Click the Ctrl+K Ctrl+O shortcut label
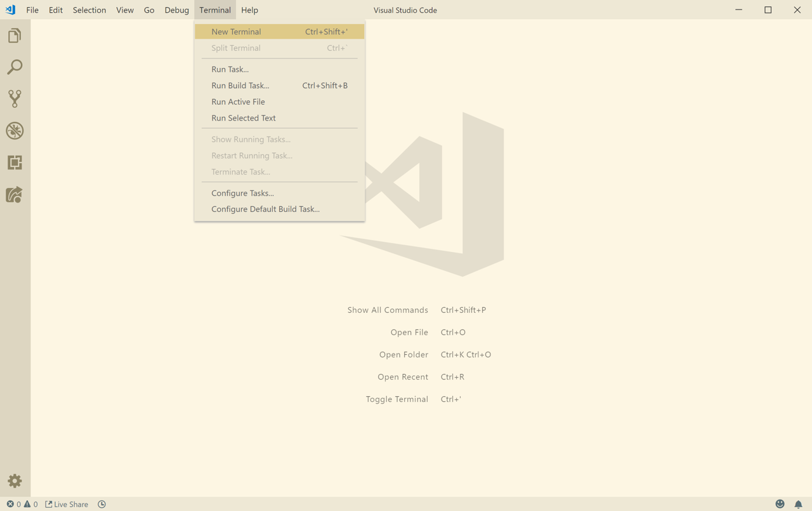The image size is (812, 511). [466, 355]
